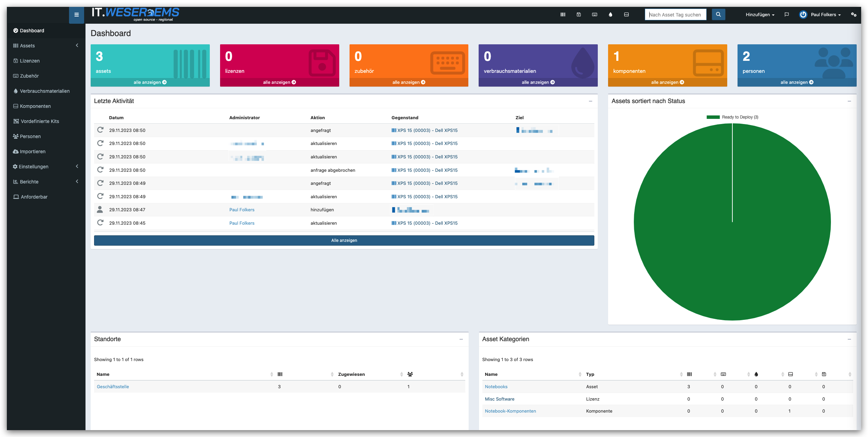Sort Asset Kategorien by keyboard column
The height and width of the screenshot is (437, 868).
[723, 374]
